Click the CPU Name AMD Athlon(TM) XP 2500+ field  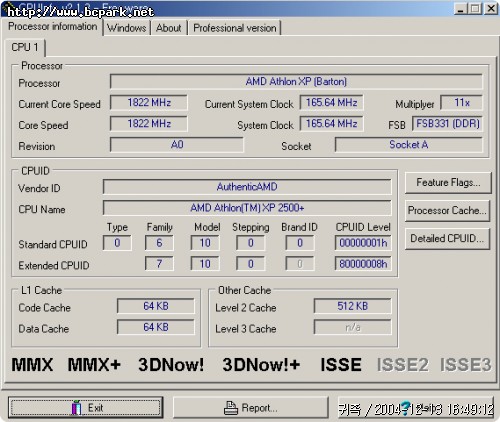point(247,208)
